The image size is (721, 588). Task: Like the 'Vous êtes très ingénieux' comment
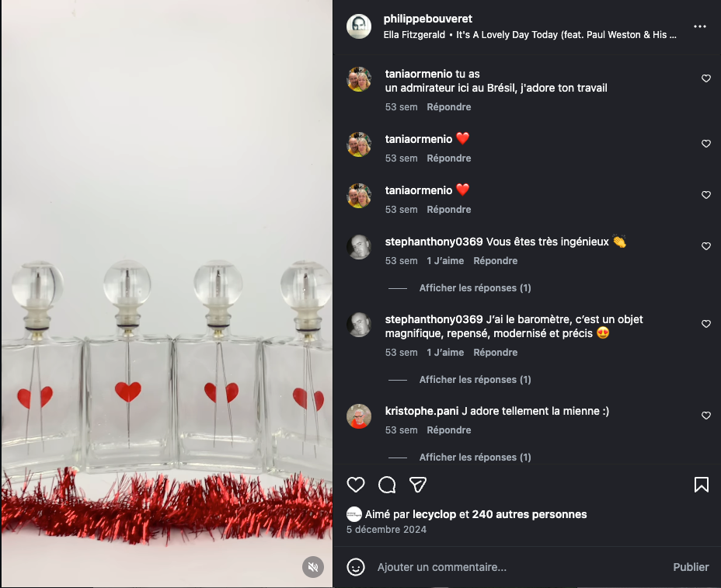coord(706,246)
